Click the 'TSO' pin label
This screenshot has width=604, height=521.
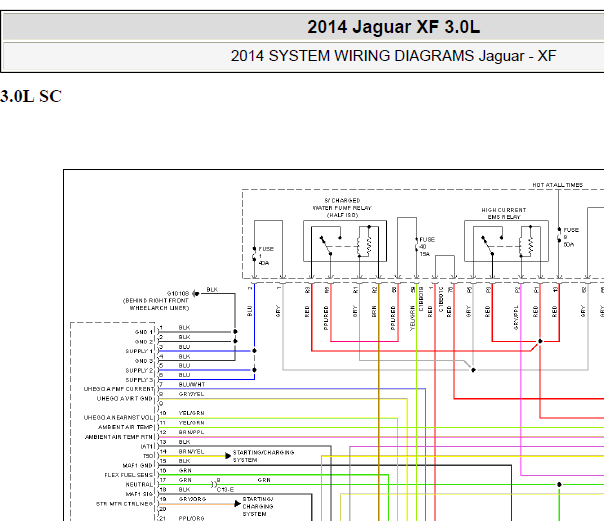tap(148, 456)
